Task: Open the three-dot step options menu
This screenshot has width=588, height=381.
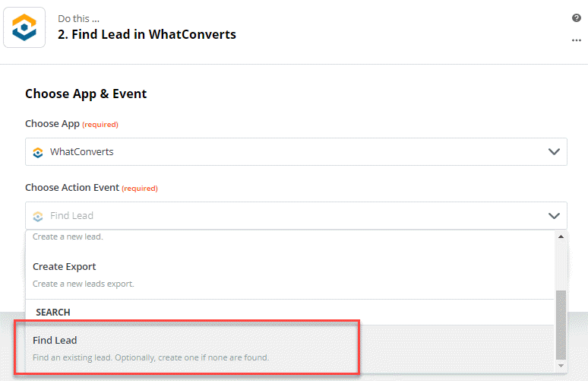Action: [577, 40]
